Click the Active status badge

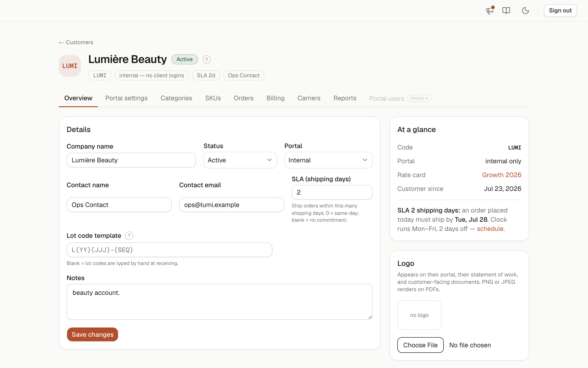tap(184, 59)
